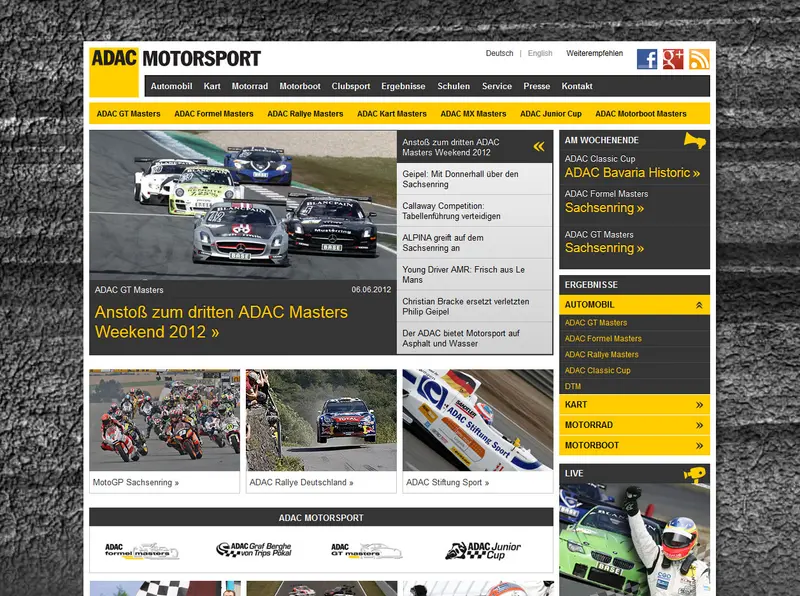Open Sachsenring link under ADAC GT Masters

604,248
